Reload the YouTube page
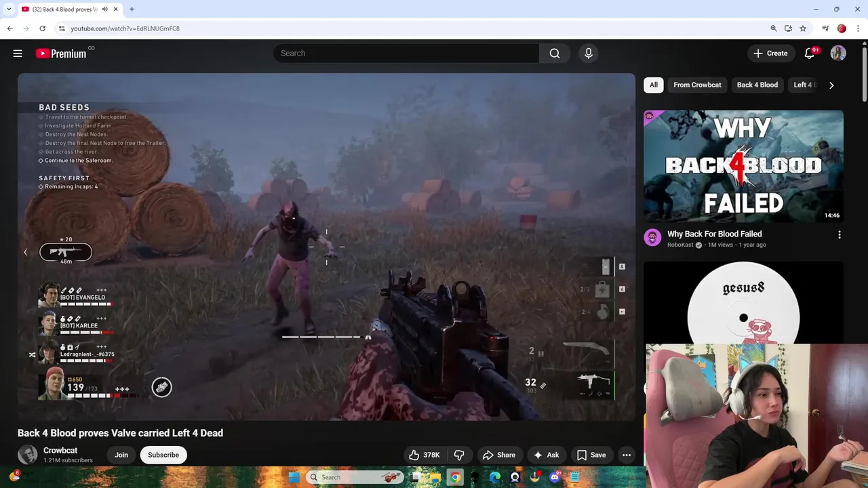Image resolution: width=868 pixels, height=488 pixels. [x=42, y=28]
